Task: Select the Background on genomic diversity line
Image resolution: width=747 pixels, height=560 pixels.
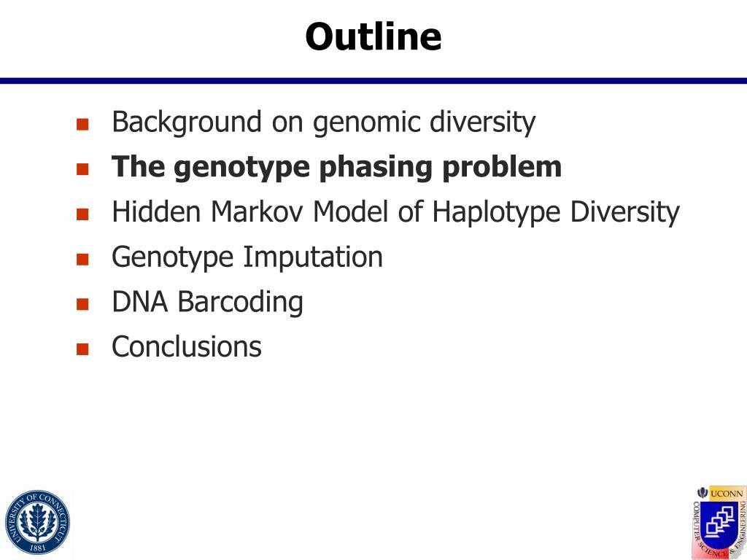Action: [323, 122]
